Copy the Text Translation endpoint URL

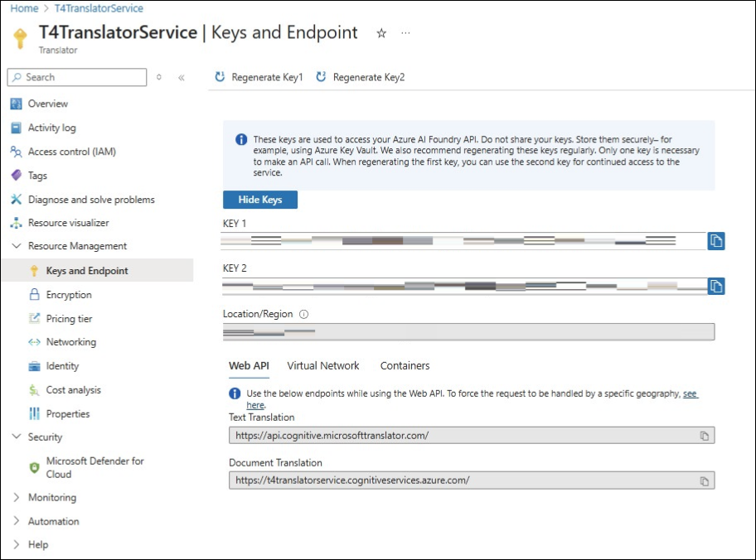pyautogui.click(x=705, y=436)
